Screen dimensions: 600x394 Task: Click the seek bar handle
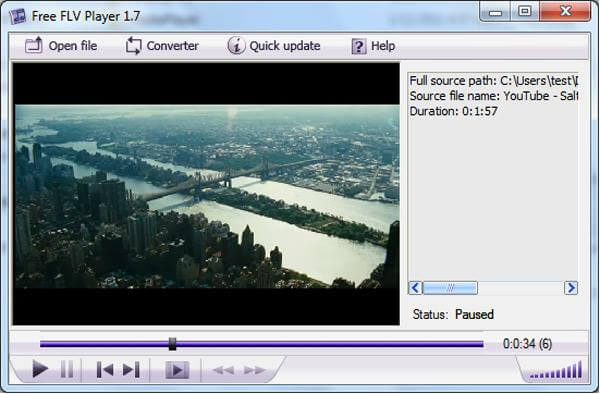(x=173, y=344)
